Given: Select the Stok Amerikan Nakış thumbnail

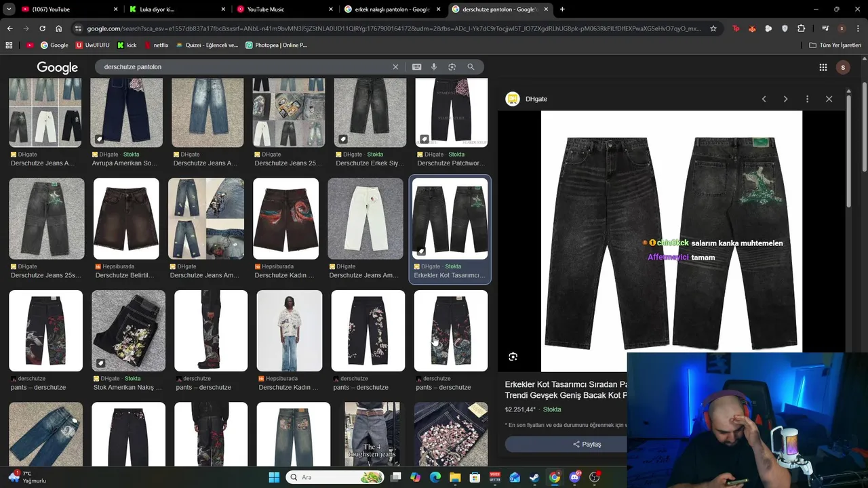Looking at the screenshot, I should pyautogui.click(x=128, y=331).
